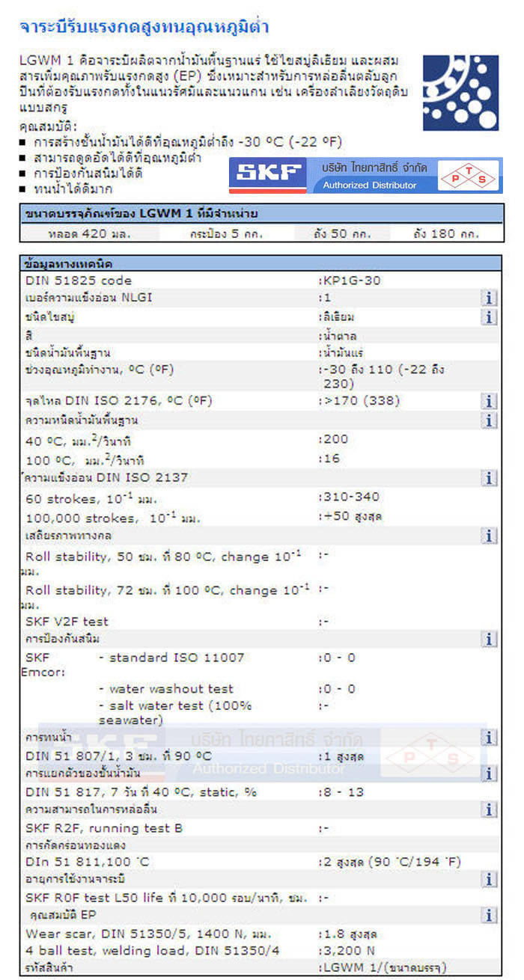Click the Authorized Distributor banner text

tap(370, 186)
